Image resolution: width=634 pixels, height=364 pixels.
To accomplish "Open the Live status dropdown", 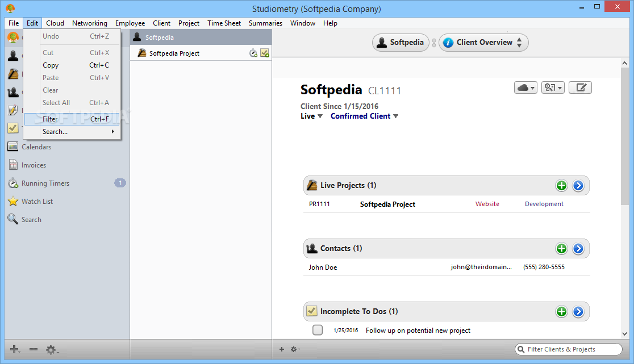I will [311, 116].
